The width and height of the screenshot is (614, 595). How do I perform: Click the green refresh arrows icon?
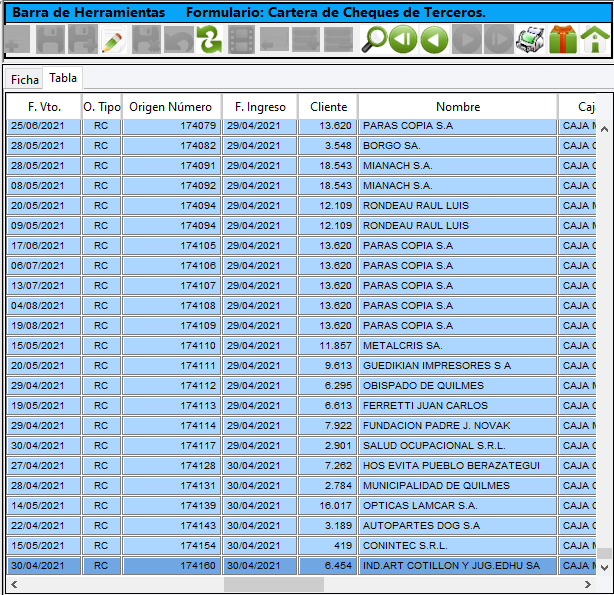(x=209, y=39)
